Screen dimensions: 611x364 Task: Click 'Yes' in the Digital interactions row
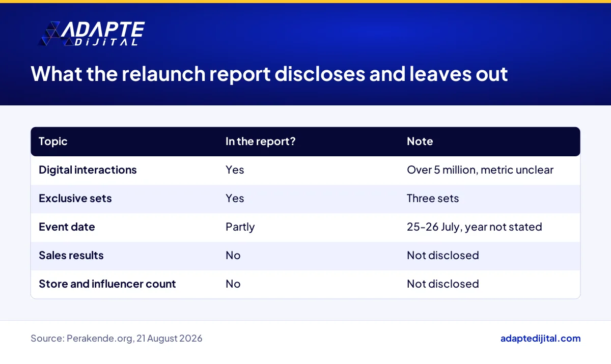point(235,170)
